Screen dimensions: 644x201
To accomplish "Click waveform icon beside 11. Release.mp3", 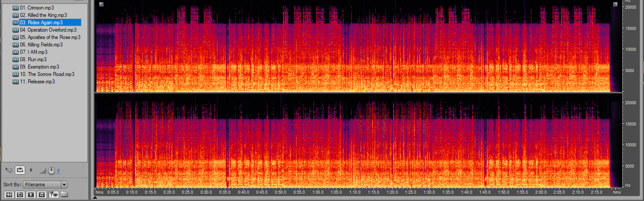I will 15,81.
